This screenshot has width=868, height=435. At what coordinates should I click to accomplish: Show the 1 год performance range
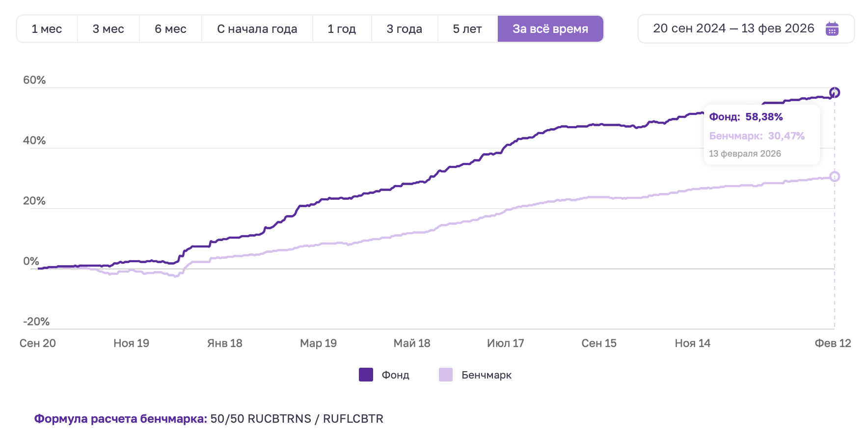[342, 29]
